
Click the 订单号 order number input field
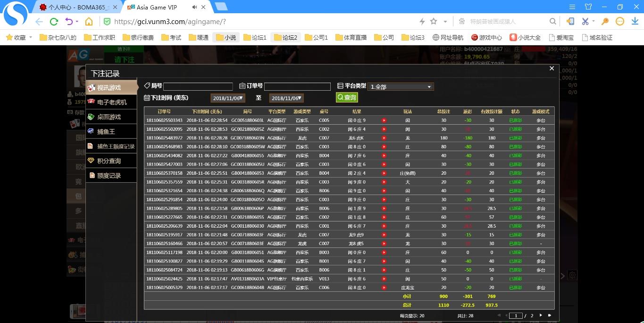(297, 86)
